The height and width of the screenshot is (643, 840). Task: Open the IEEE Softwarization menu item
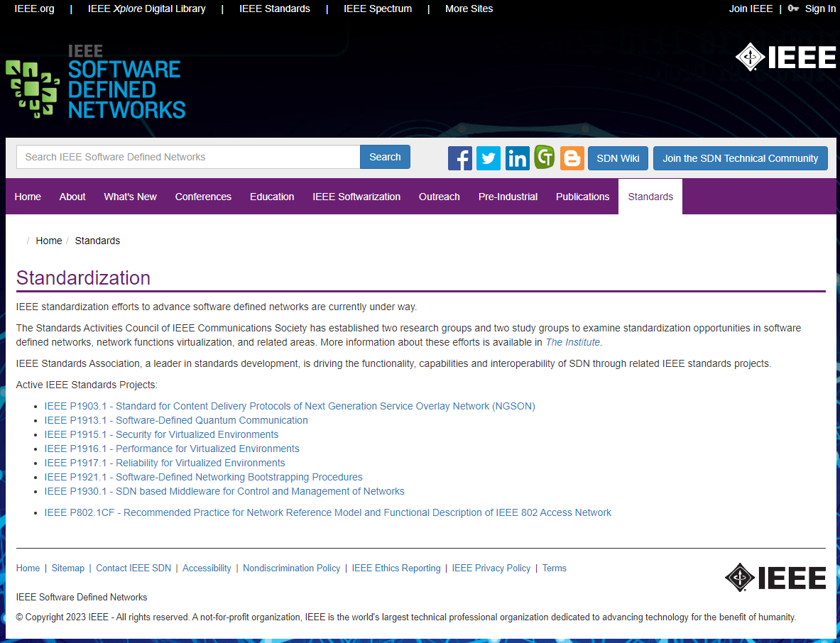pyautogui.click(x=356, y=197)
